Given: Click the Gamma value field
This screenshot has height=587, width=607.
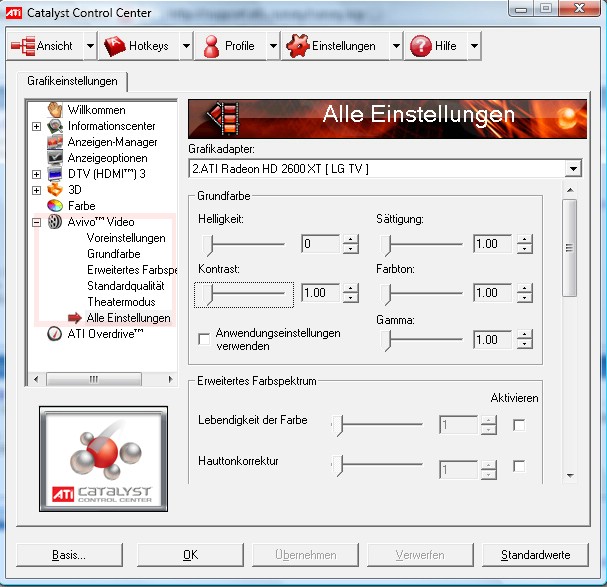Looking at the screenshot, I should pos(492,340).
